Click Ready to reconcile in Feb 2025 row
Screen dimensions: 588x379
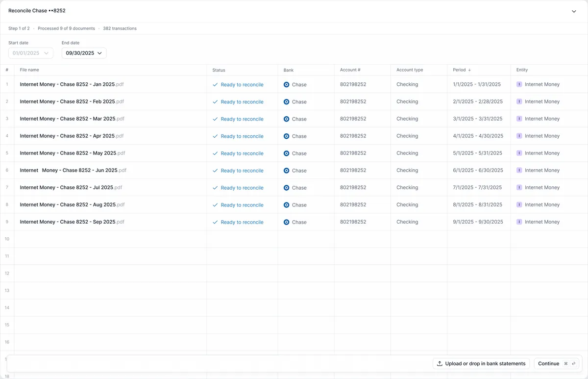point(242,102)
